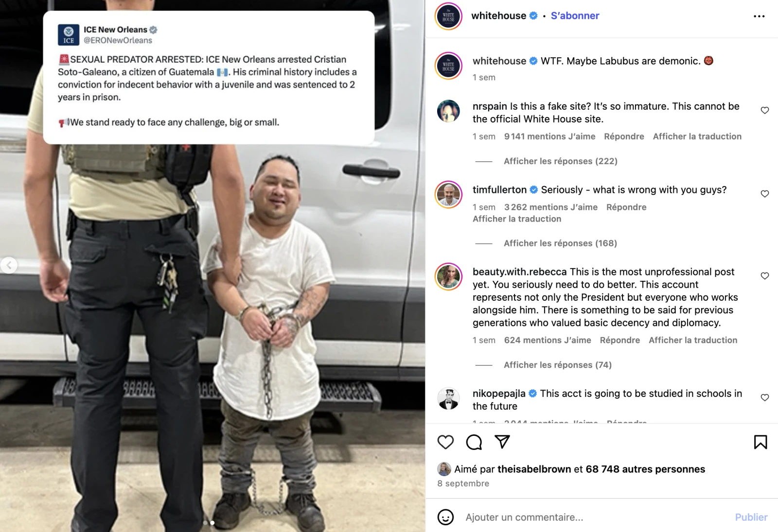Like nrspain's comment
This screenshot has width=778, height=532.
[765, 110]
